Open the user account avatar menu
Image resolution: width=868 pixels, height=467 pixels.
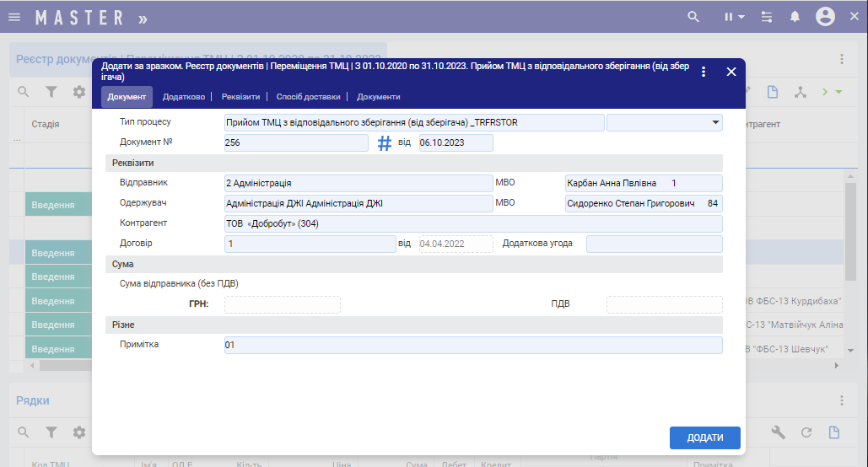pos(825,17)
